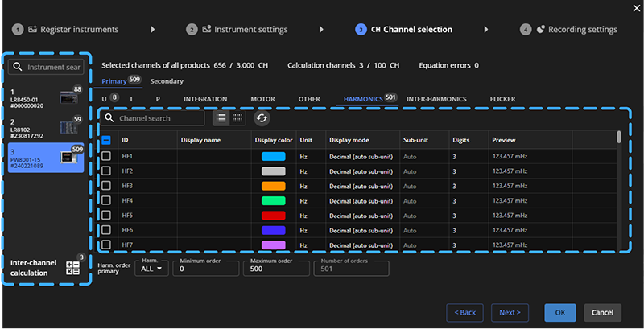Select PW8001-15 instrument icon
The image size is (644, 329).
tap(68, 158)
